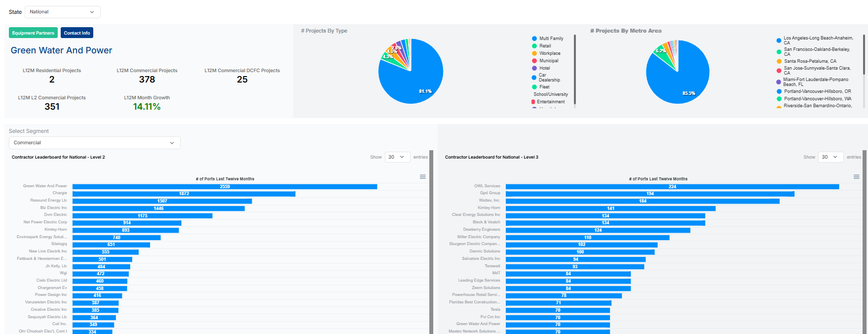Open the Level 3 chart hamburger menu
The width and height of the screenshot is (868, 334).
point(856,177)
